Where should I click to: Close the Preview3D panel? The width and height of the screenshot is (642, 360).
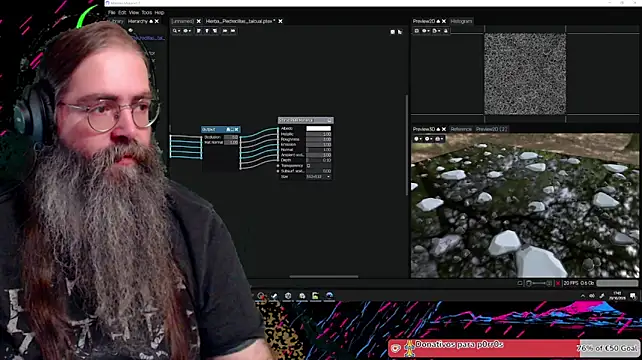tap(444, 129)
